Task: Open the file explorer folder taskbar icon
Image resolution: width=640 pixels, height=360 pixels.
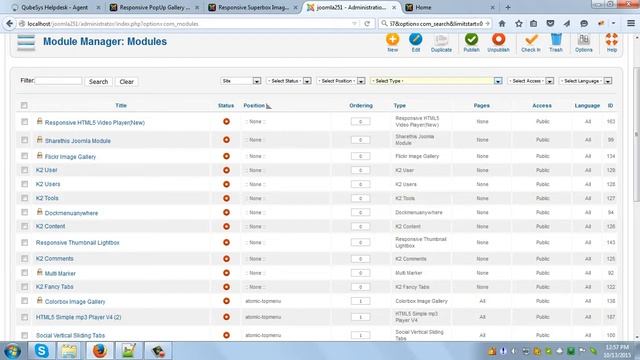Action: point(69,351)
